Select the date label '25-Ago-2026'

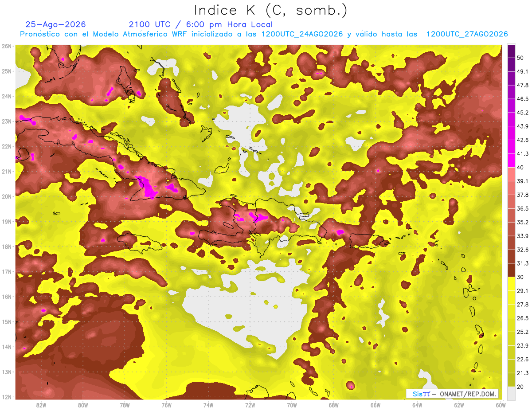point(55,24)
